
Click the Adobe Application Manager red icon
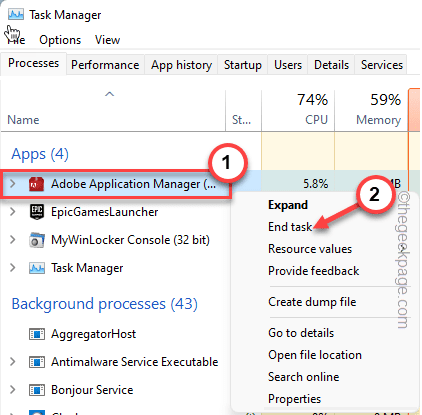37,184
